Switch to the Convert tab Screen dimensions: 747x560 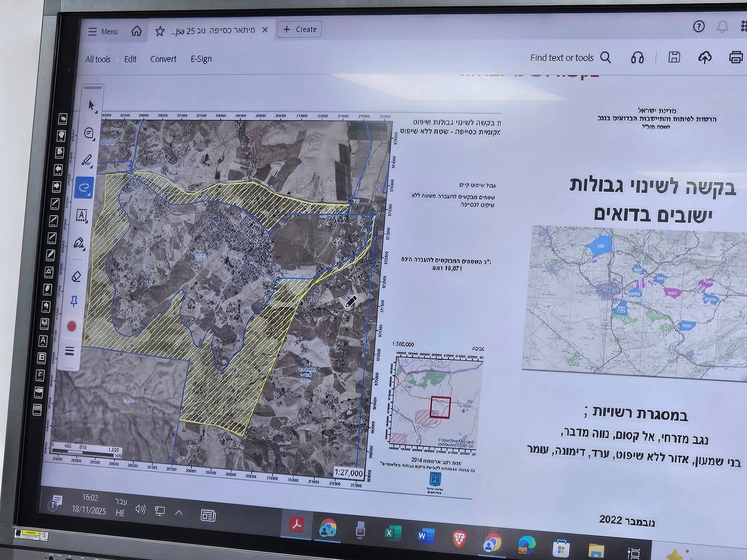[163, 59]
